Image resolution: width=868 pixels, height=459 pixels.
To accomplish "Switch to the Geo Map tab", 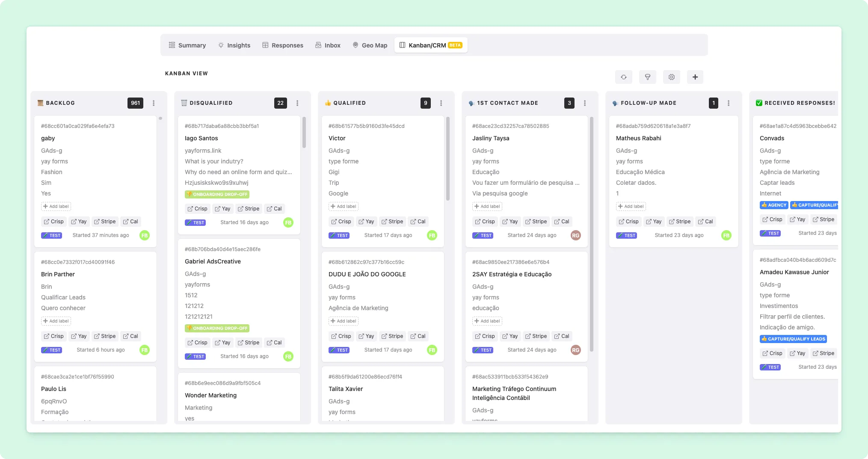I will point(370,45).
